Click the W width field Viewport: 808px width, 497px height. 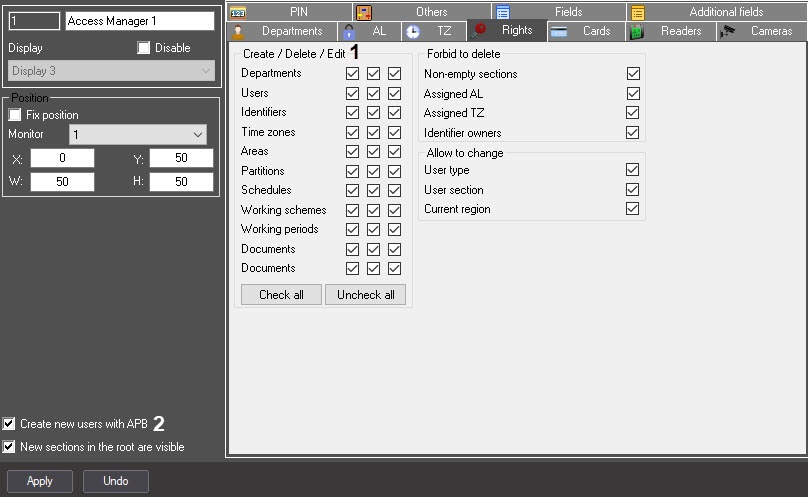(62, 182)
